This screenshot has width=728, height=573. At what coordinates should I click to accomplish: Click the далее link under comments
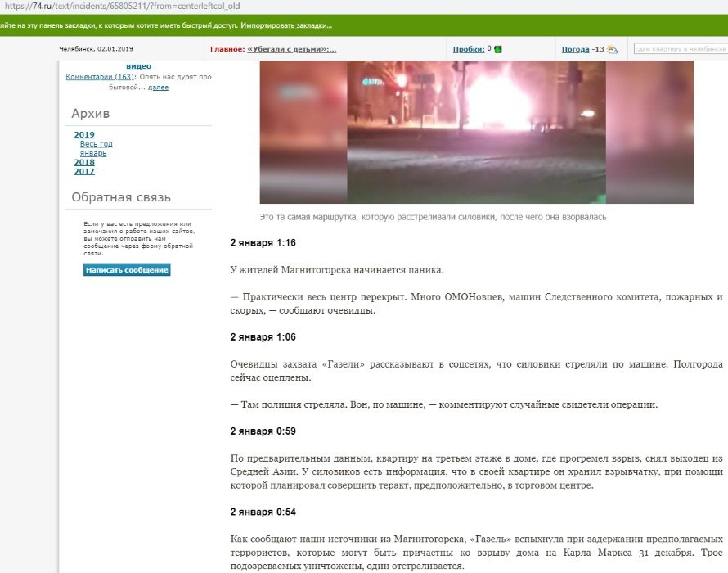tap(158, 88)
